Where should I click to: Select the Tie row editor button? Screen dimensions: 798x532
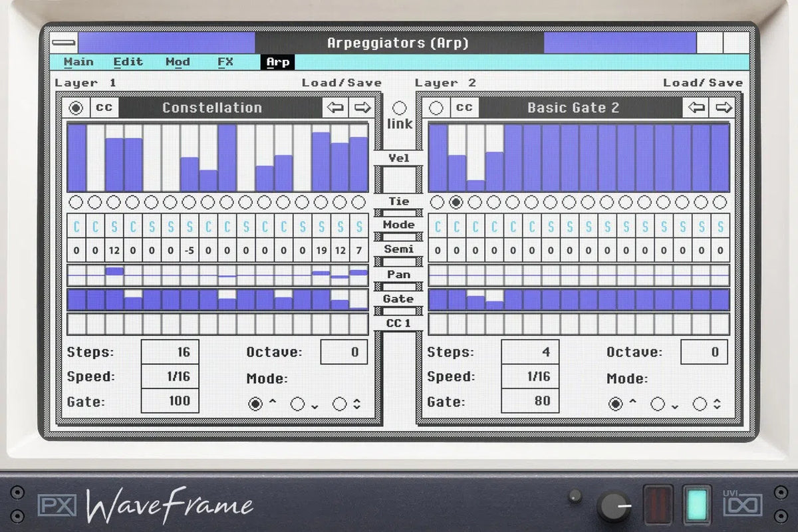[x=399, y=201]
